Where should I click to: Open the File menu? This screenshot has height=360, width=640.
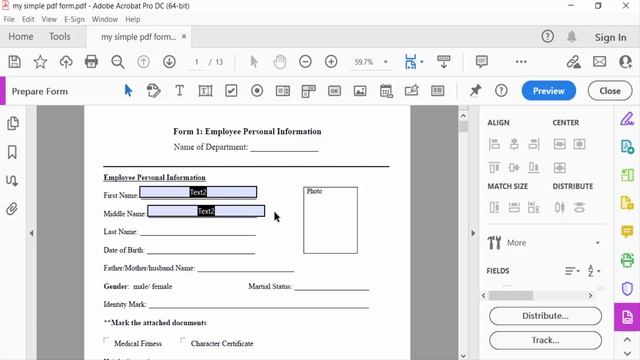pos(9,19)
